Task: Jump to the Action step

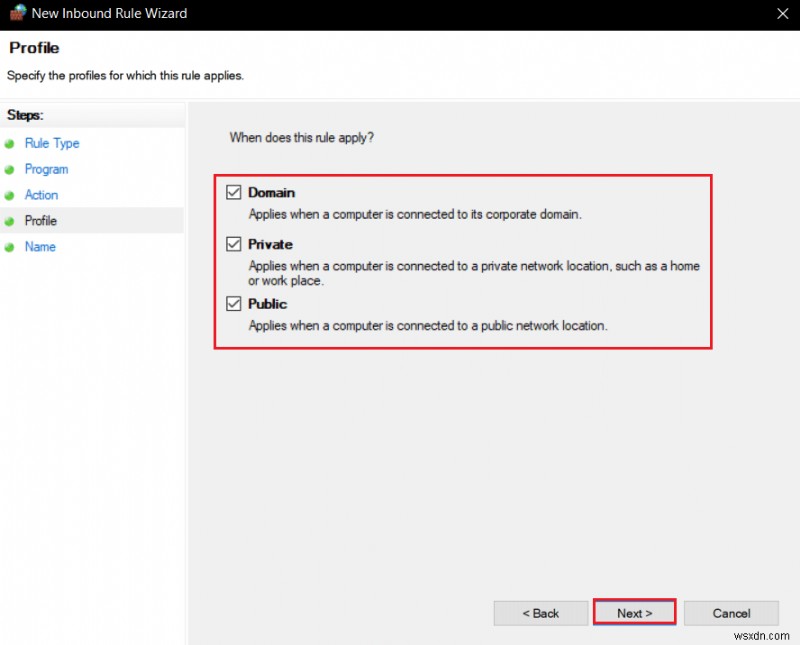Action: point(41,195)
